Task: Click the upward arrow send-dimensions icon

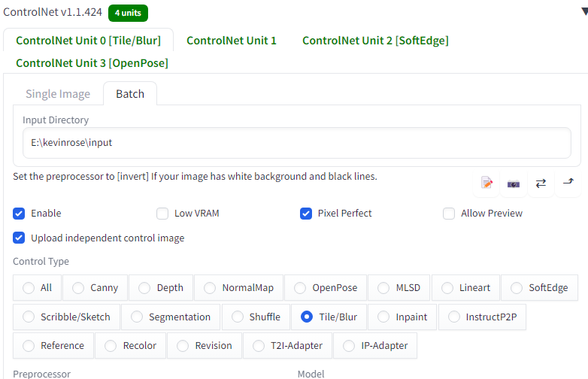Action: 568,183
